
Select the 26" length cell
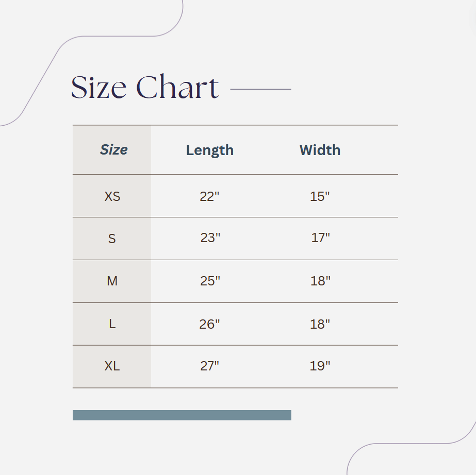pos(209,324)
